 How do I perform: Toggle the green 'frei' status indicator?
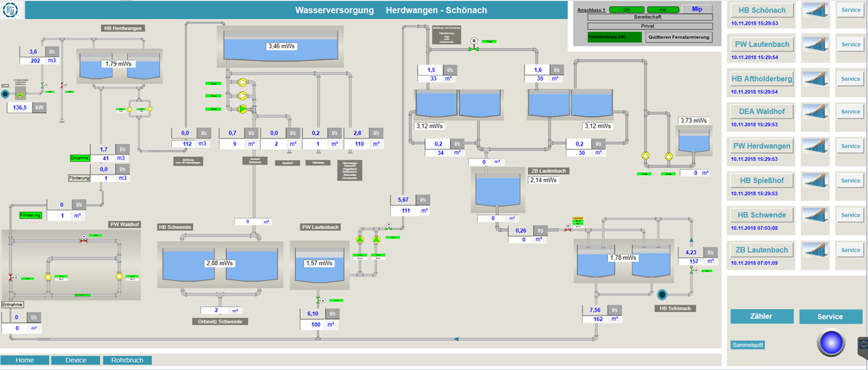click(663, 9)
